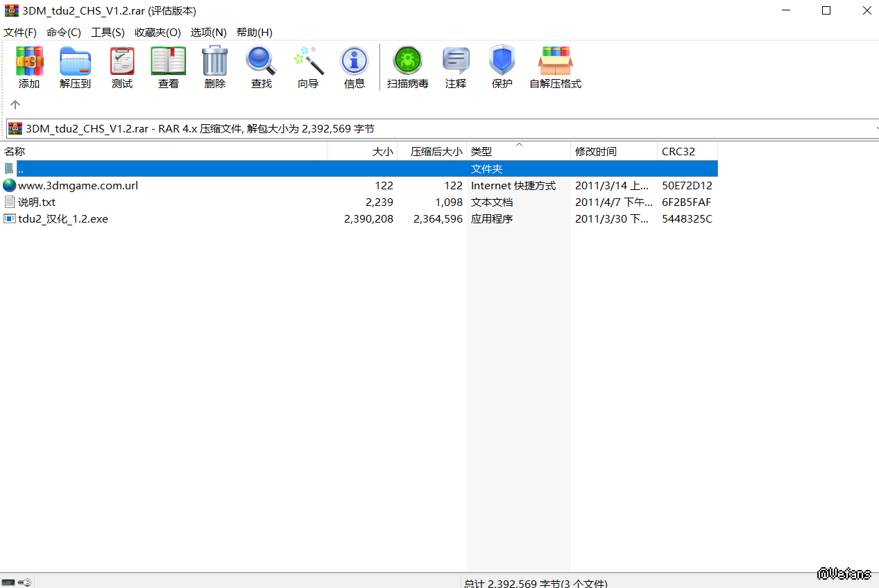Viewport: 879px width, 588px height.
Task: Select the 说明.txt file entry
Action: pyautogui.click(x=37, y=202)
